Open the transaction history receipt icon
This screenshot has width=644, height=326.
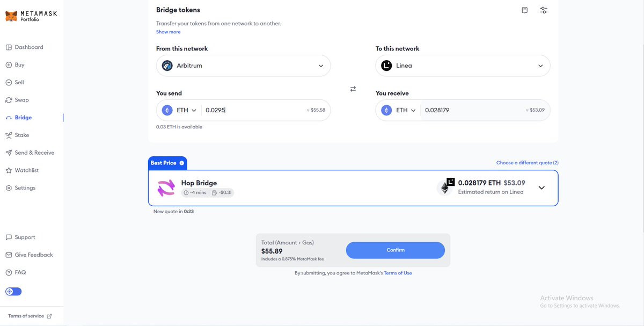click(x=525, y=10)
